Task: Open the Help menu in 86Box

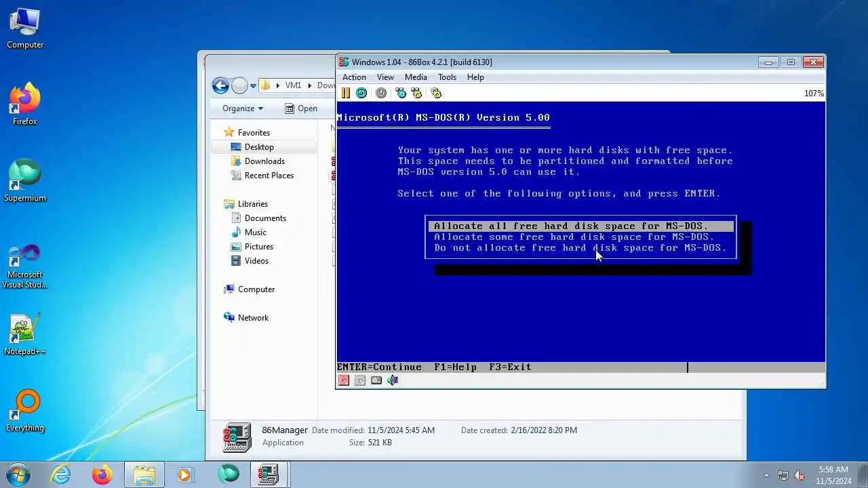Action: [475, 77]
